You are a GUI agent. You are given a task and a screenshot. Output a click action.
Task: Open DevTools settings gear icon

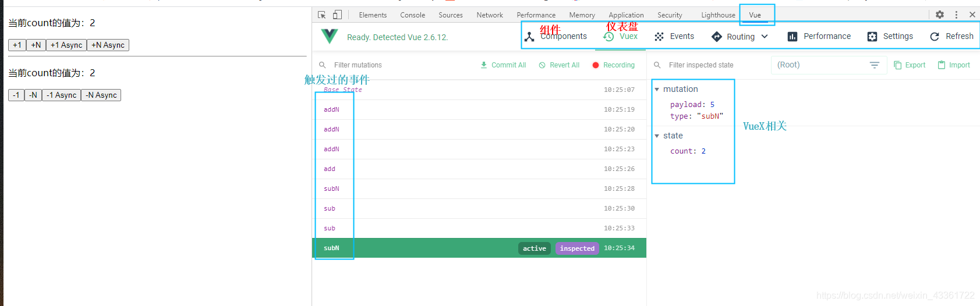[x=940, y=15]
